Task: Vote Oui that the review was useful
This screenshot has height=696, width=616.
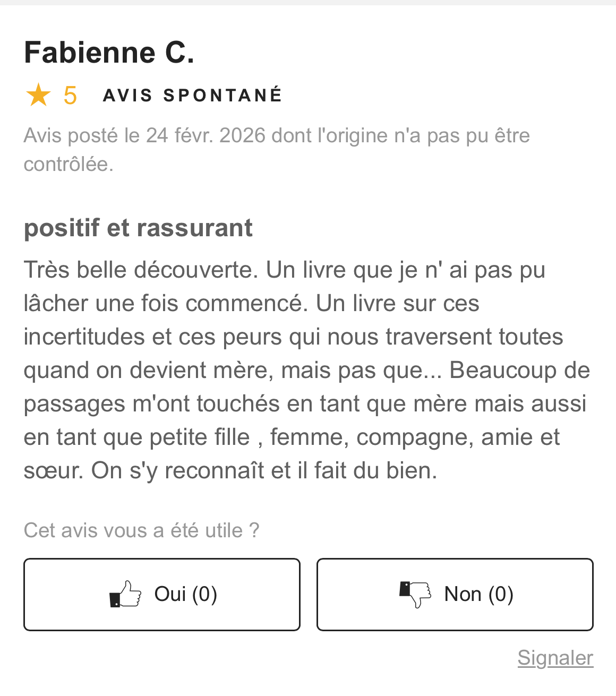Action: tap(162, 594)
